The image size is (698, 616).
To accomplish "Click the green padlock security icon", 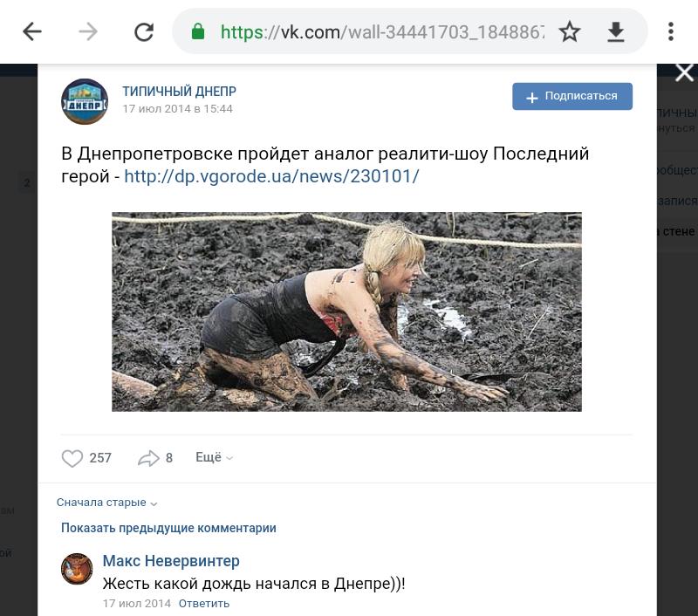I will click(198, 31).
